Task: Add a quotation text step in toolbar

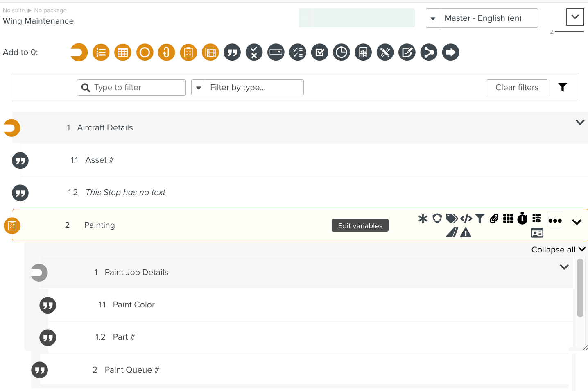Action: point(232,52)
